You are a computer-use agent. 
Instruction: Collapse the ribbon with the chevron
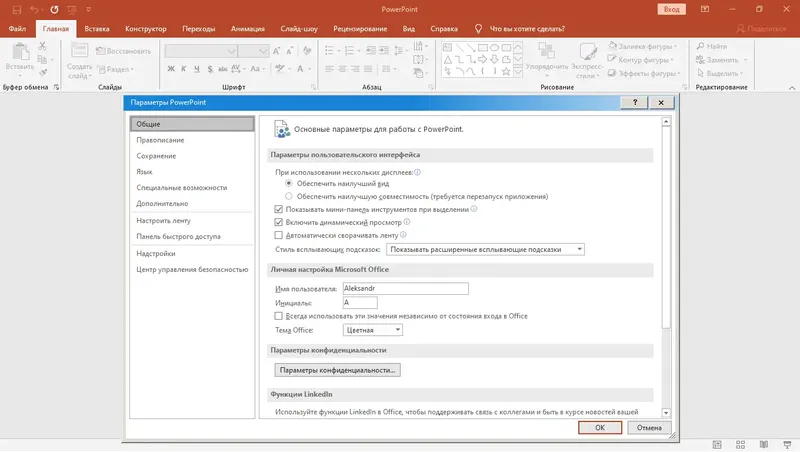[792, 88]
